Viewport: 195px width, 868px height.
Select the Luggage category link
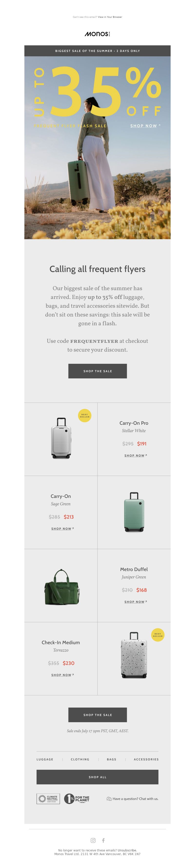pyautogui.click(x=45, y=759)
